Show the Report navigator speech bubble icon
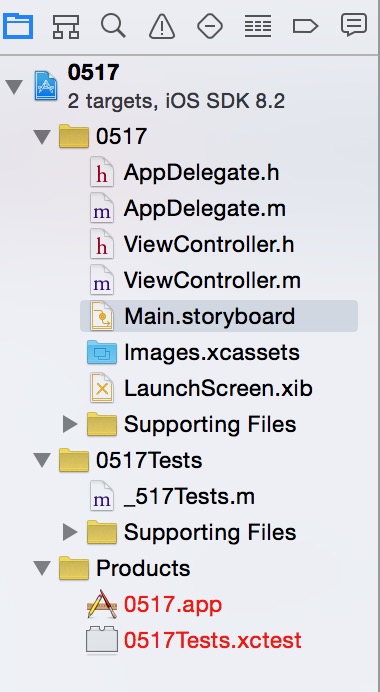This screenshot has height=692, width=380. tap(354, 25)
